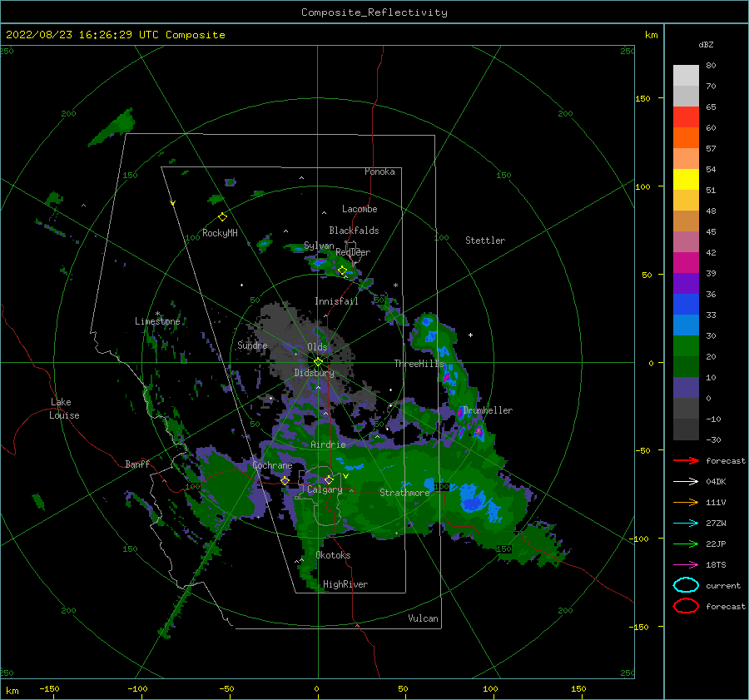749x700 pixels.
Task: Click the red 60–65 dBZ color swatch
Action: tap(686, 117)
